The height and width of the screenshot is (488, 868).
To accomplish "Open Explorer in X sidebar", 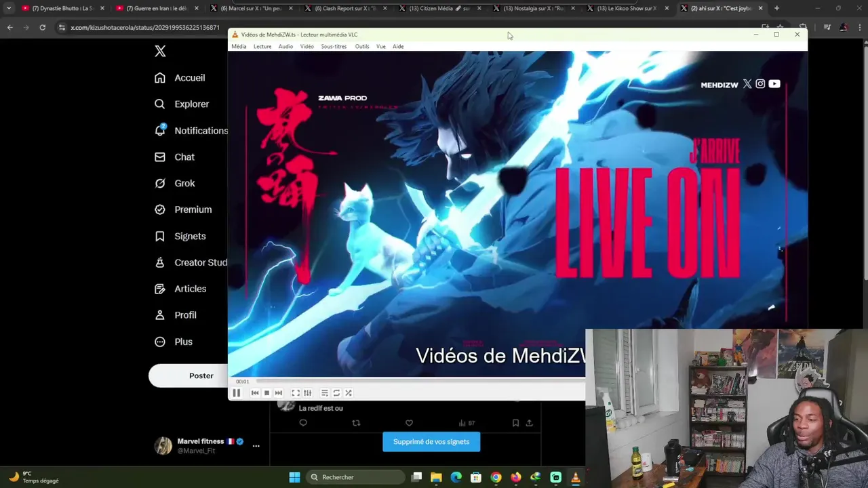I will pos(182,104).
